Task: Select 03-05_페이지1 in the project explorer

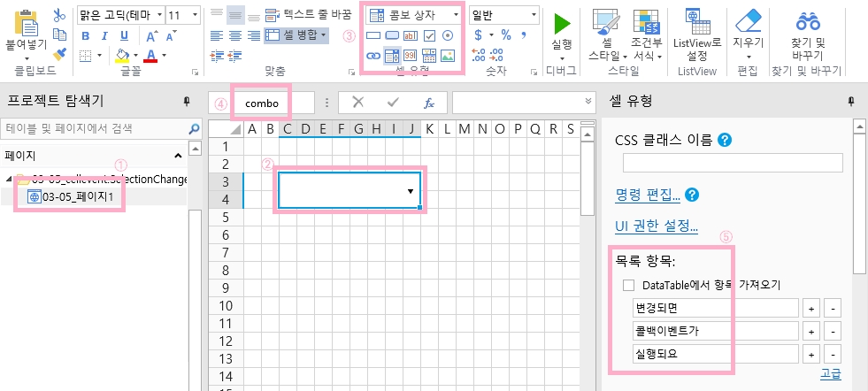Action: [x=73, y=196]
